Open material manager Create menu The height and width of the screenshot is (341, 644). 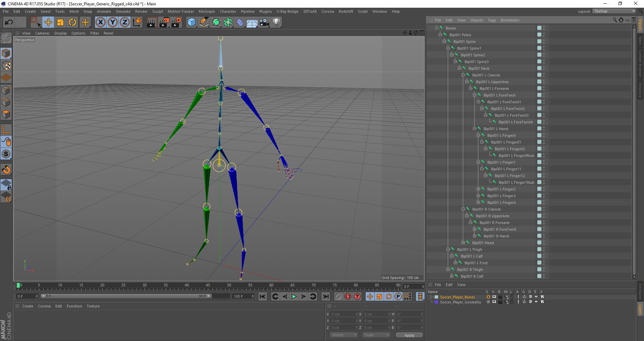pos(28,306)
